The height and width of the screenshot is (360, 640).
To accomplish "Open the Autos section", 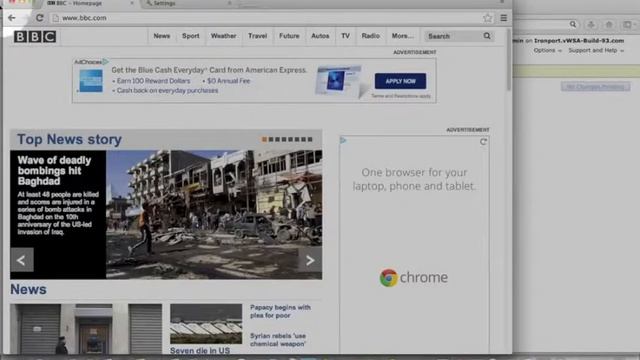I will coord(320,36).
